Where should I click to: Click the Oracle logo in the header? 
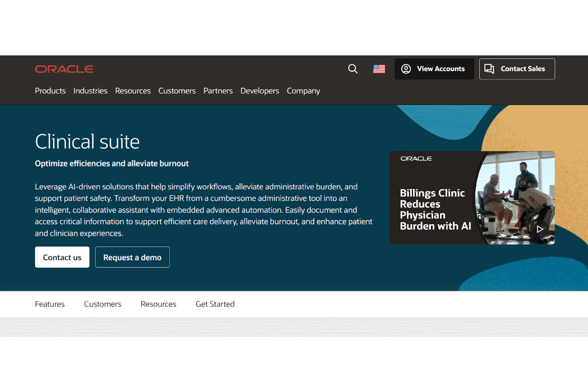point(64,69)
